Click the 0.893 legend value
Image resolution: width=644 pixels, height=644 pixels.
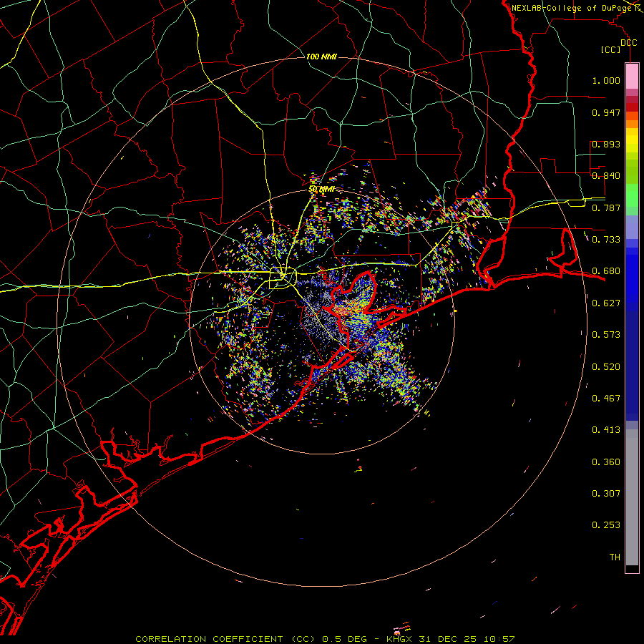point(606,144)
